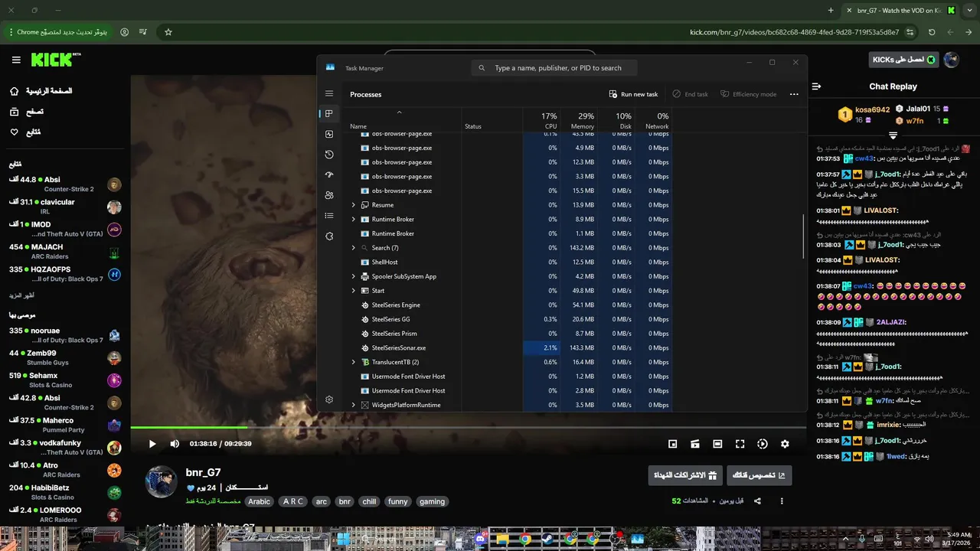Expand TranslucentTB (2) process group

353,362
